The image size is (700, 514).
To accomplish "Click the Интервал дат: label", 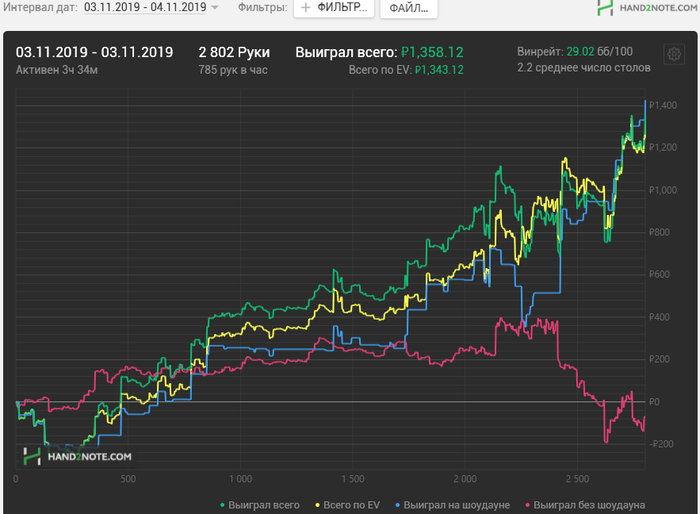I will (x=40, y=7).
